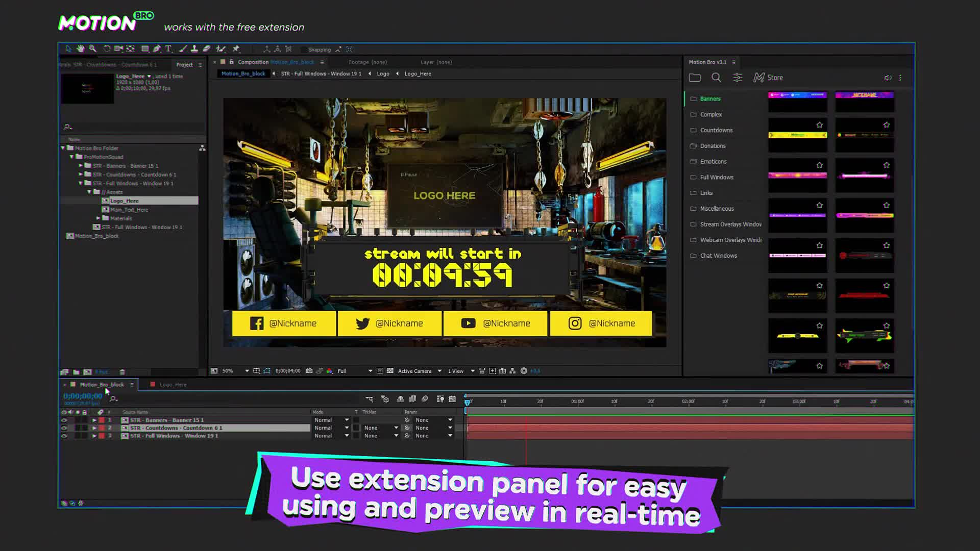Take snapshot with camera icon in viewer
Viewport: 980px width, 551px height.
[x=309, y=371]
